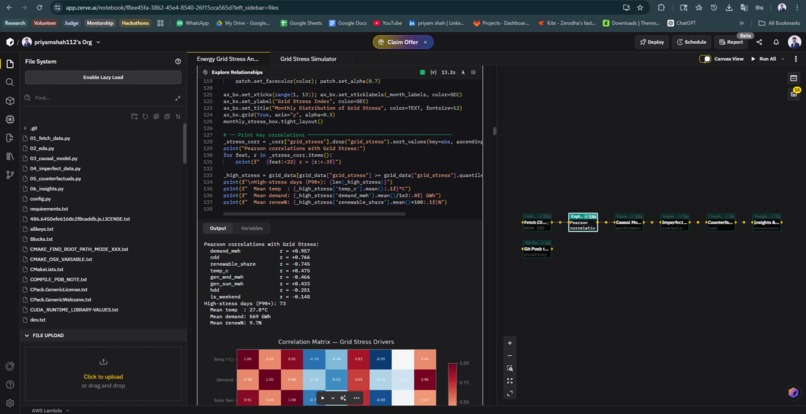Click the file list vertical scrollbar

point(185,144)
